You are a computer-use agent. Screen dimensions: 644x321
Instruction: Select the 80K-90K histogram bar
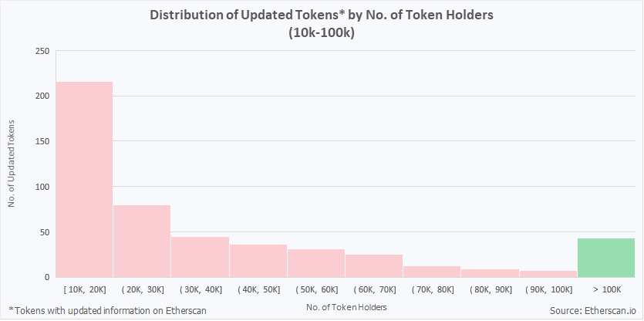pos(490,273)
